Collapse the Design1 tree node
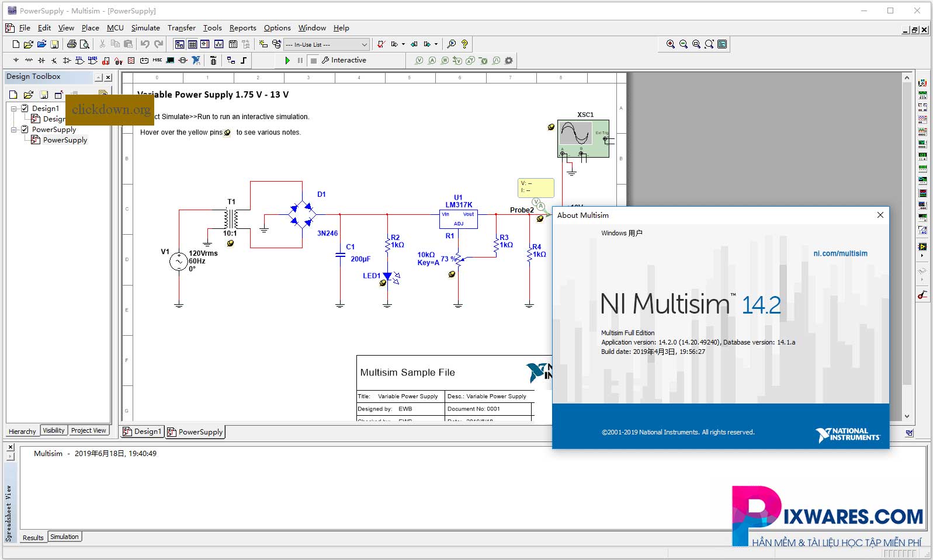Viewport: 933px width, 560px height. coord(14,109)
